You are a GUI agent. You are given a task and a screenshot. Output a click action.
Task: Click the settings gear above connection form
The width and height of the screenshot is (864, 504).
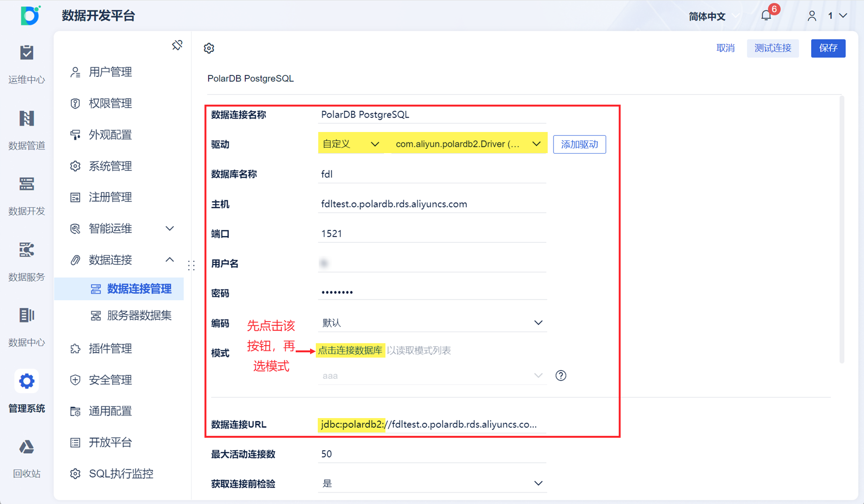[x=209, y=48]
